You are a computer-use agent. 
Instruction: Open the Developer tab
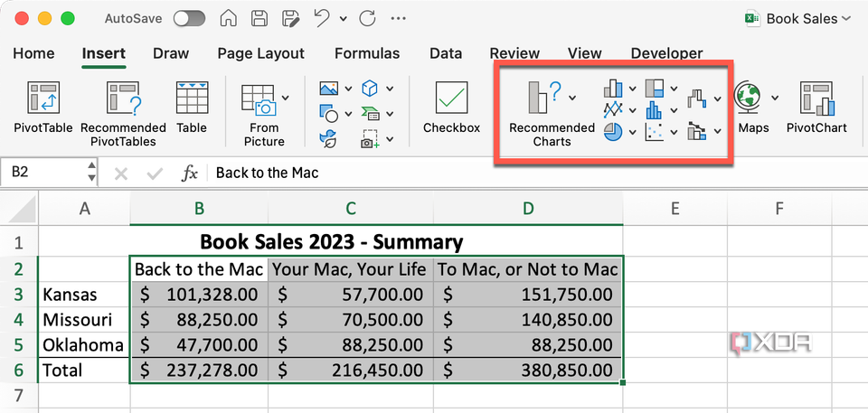pos(667,53)
